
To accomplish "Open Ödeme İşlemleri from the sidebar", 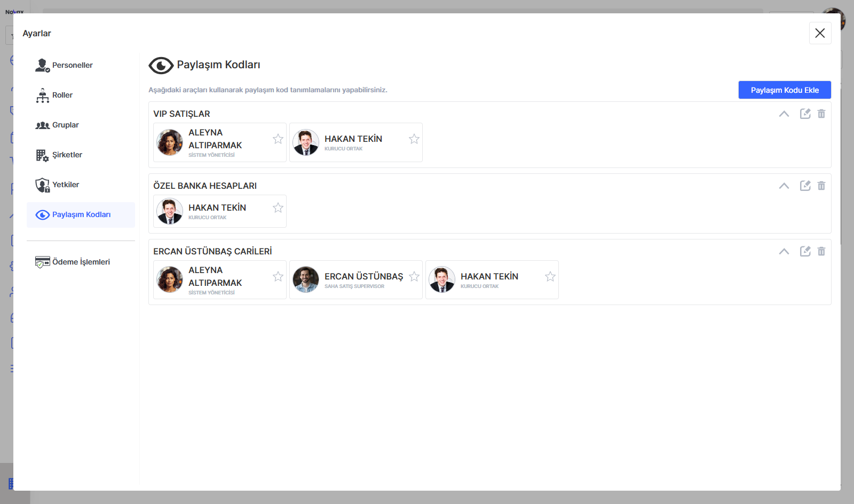I will point(81,262).
